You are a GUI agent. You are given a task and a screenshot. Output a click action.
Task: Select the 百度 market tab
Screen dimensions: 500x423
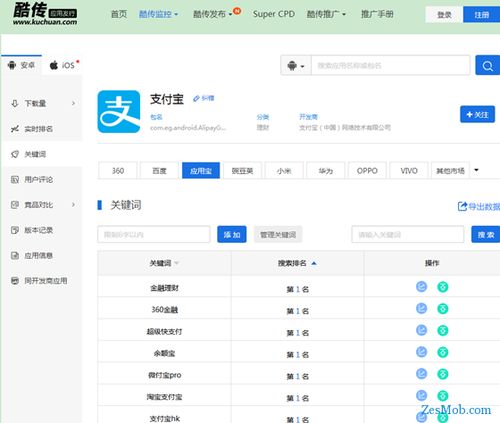159,171
